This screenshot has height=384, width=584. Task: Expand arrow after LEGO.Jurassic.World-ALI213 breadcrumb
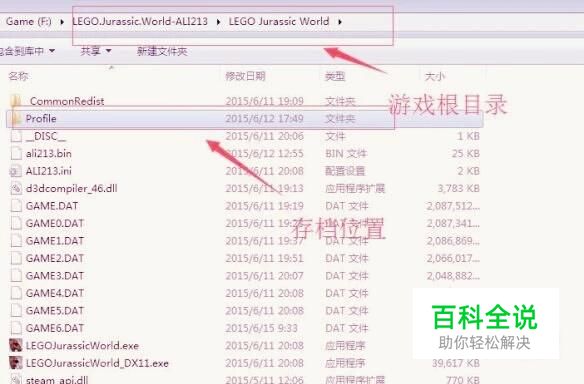[218, 22]
